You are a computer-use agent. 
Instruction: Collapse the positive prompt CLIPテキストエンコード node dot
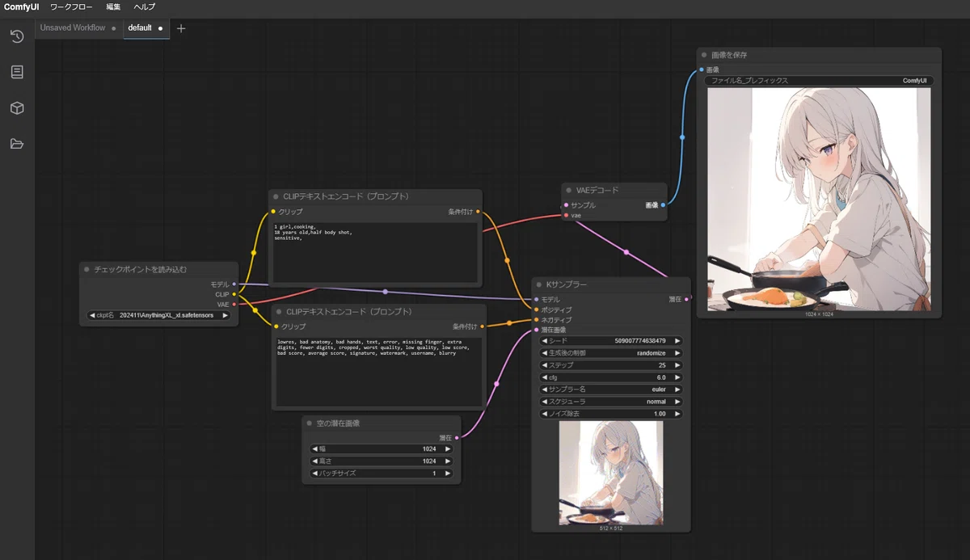coord(276,196)
